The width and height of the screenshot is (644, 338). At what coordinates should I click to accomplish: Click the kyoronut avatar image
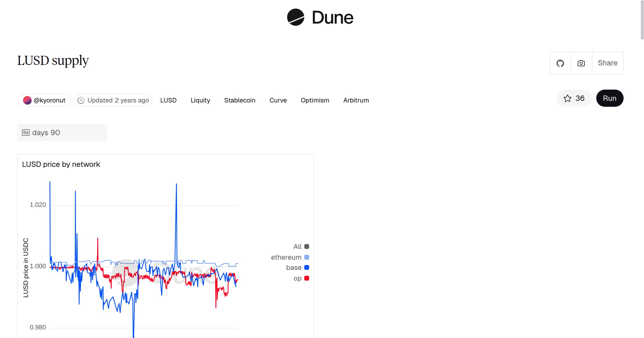[x=27, y=100]
